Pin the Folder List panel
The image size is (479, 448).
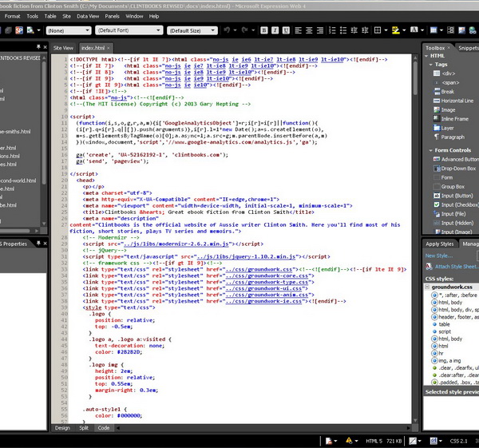[38, 47]
